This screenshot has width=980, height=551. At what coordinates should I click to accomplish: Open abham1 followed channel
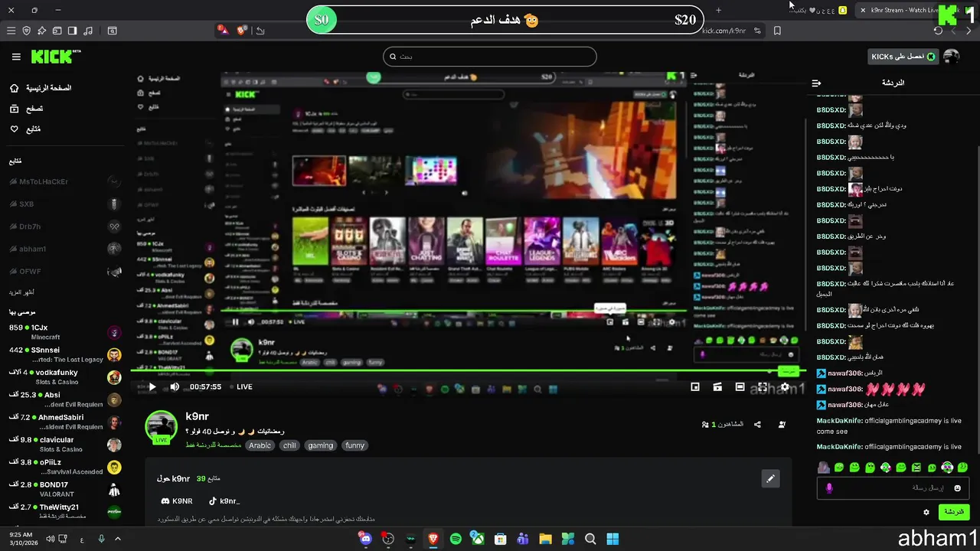[x=64, y=249]
